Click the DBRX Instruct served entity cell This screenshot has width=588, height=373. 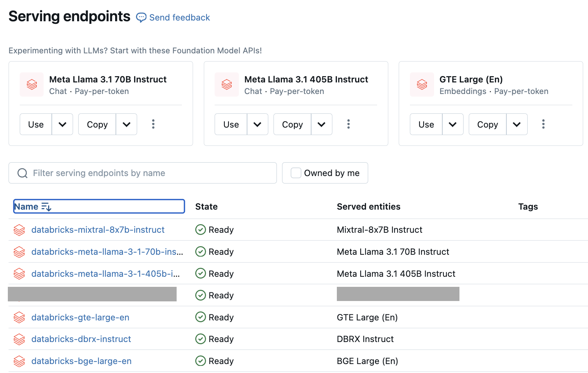click(x=365, y=339)
